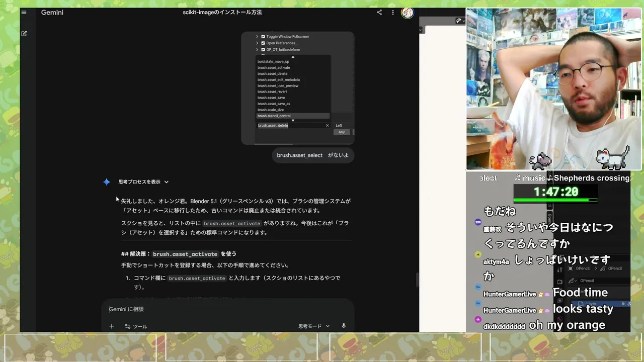Expand 思考プロセスを表示 thinking process

click(143, 182)
